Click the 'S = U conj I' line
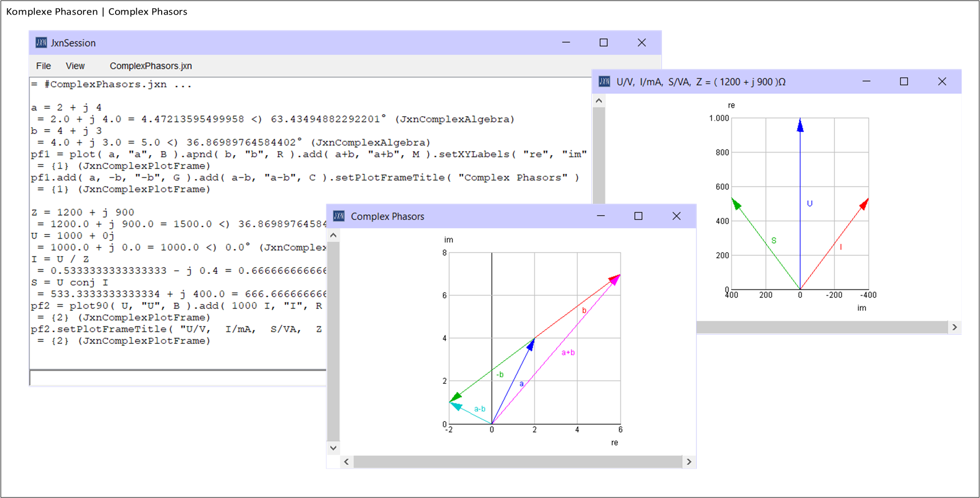The image size is (980, 498). [x=69, y=282]
